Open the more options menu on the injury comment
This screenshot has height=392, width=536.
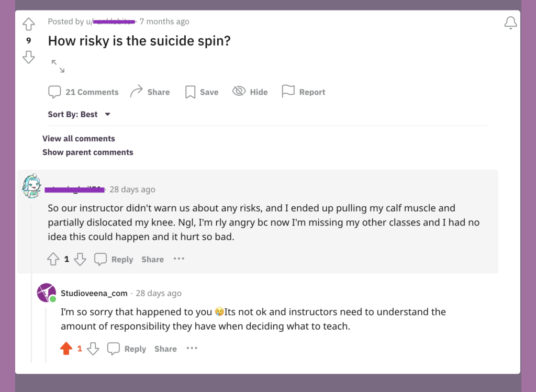[x=179, y=259]
